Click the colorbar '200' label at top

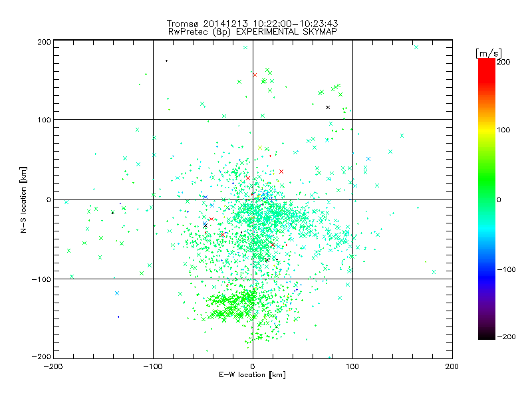503,62
